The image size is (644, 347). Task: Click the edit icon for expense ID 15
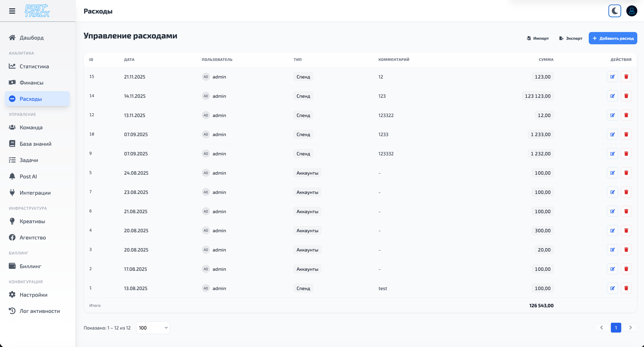612,77
